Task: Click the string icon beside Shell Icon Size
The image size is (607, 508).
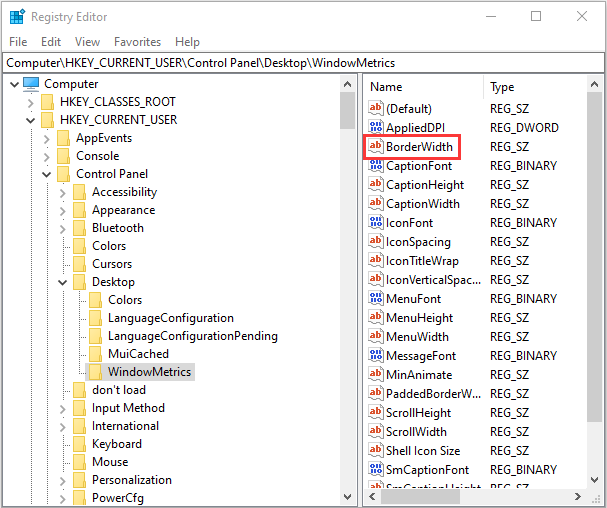Action: (376, 450)
